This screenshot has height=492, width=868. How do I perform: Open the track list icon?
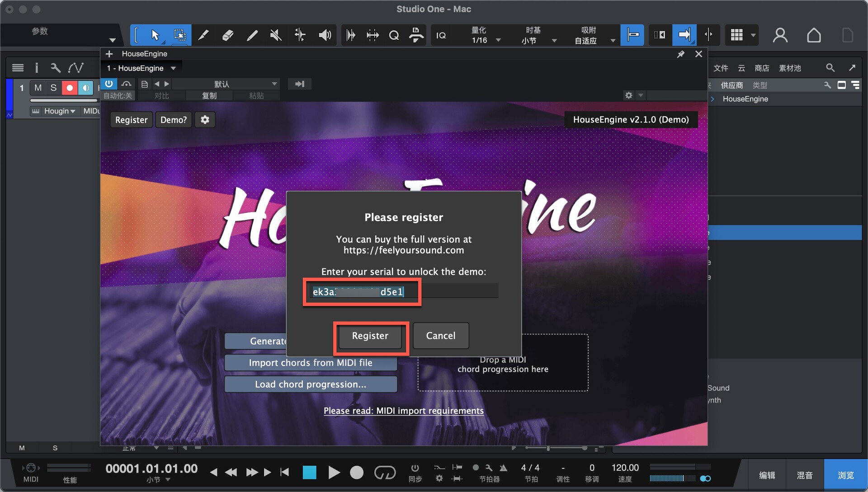click(18, 68)
